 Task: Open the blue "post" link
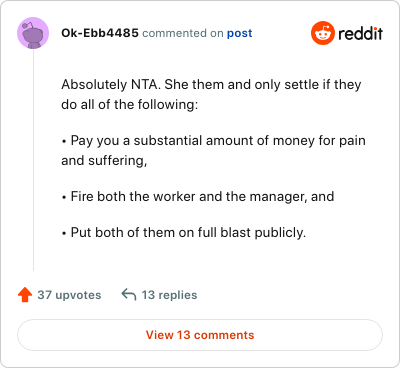(240, 33)
